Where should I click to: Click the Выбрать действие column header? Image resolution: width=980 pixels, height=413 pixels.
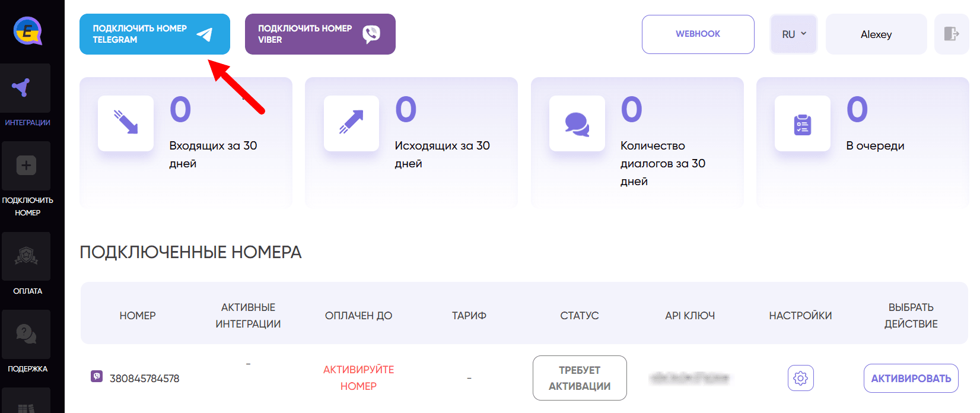coord(911,316)
